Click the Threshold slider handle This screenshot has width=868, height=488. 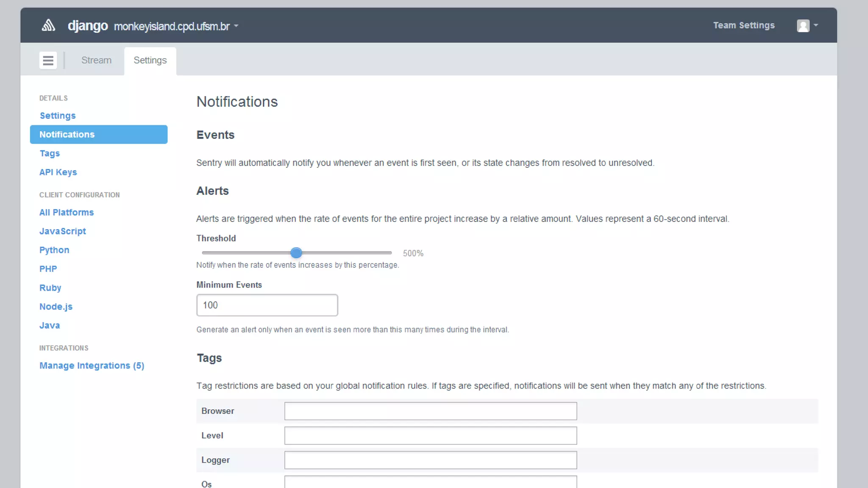[296, 253]
